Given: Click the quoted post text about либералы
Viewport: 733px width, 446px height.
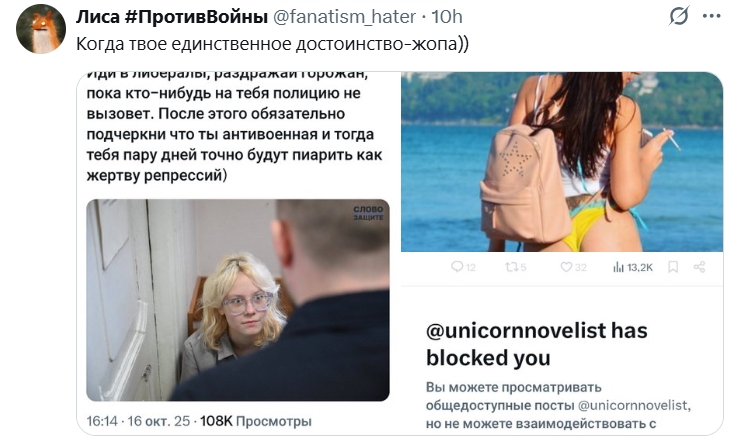Looking at the screenshot, I should pyautogui.click(x=234, y=128).
